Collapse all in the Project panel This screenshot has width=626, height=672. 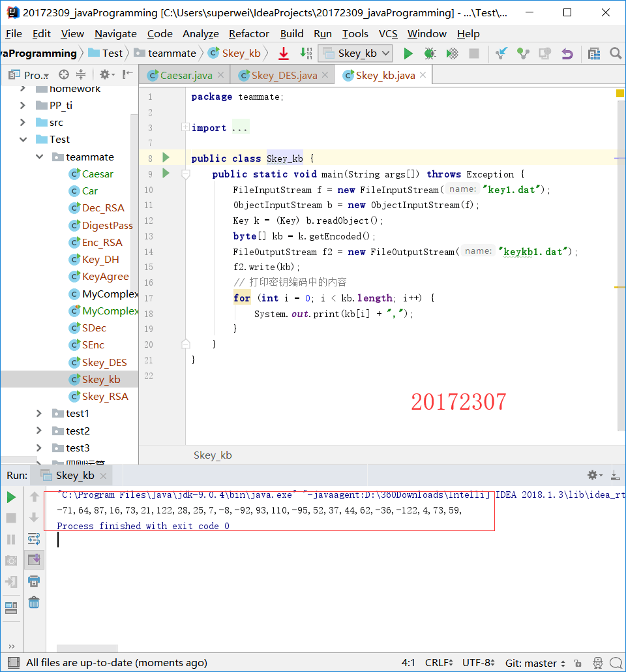tap(81, 74)
